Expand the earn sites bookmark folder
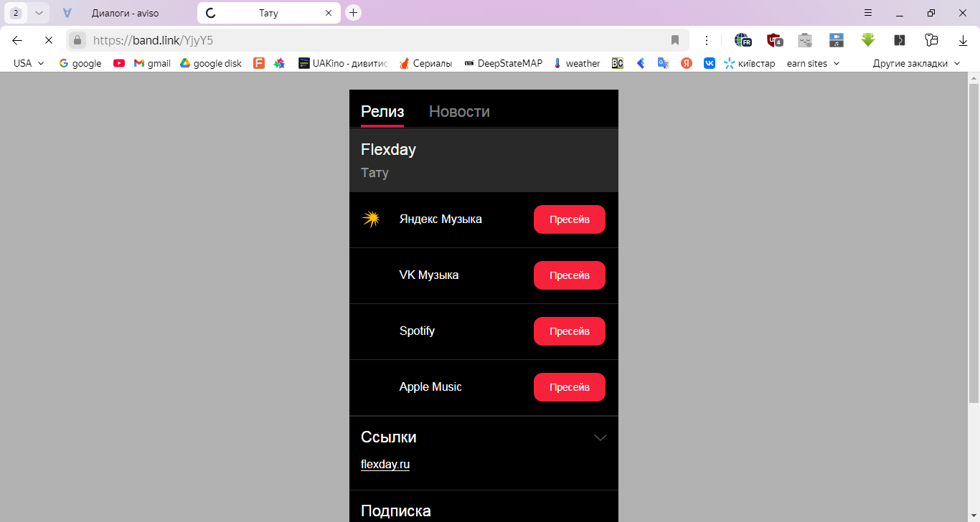The height and width of the screenshot is (522, 980). click(x=813, y=63)
